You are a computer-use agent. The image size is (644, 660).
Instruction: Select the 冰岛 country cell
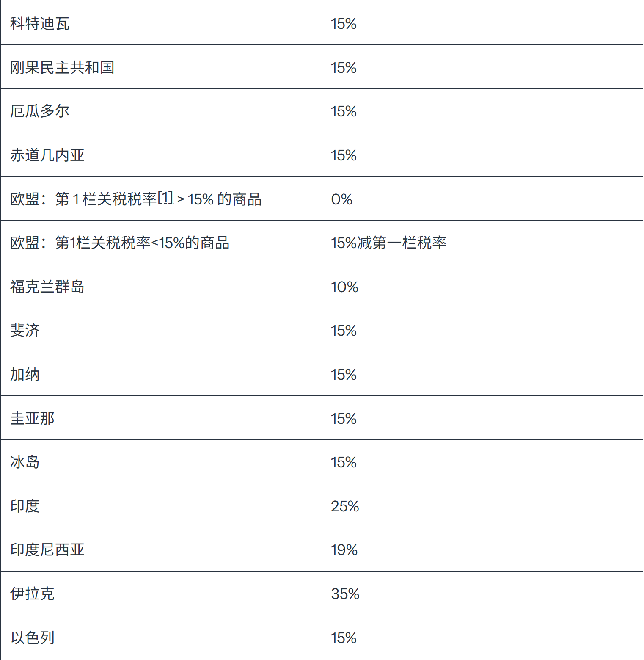25,462
